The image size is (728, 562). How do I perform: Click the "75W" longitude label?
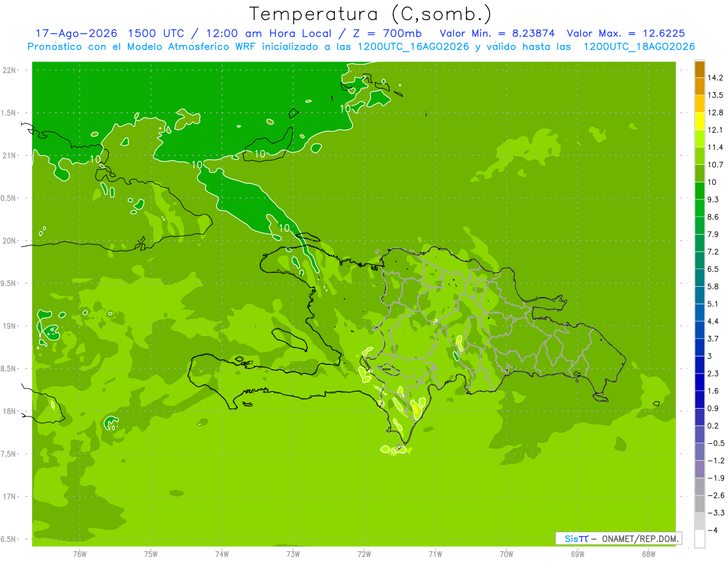[151, 554]
